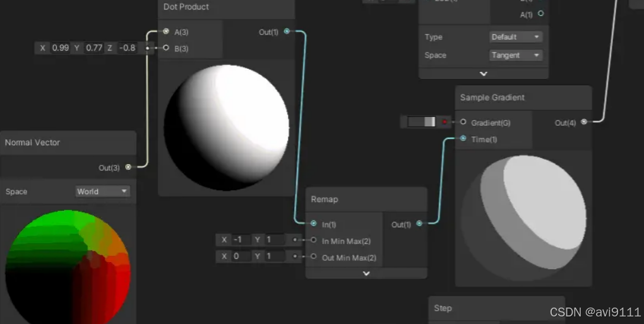
Task: Click the Remap In(1) input port
Action: pos(314,224)
